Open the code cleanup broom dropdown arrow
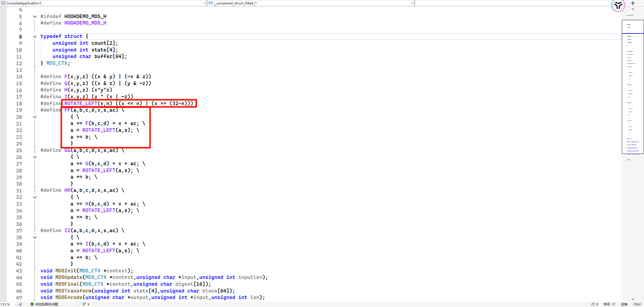The image size is (644, 307). 88,304
